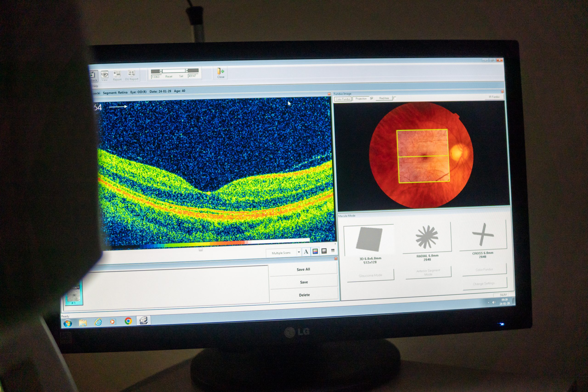The height and width of the screenshot is (392, 588).
Task: Toggle the Red-free checkbox
Action: click(x=395, y=98)
